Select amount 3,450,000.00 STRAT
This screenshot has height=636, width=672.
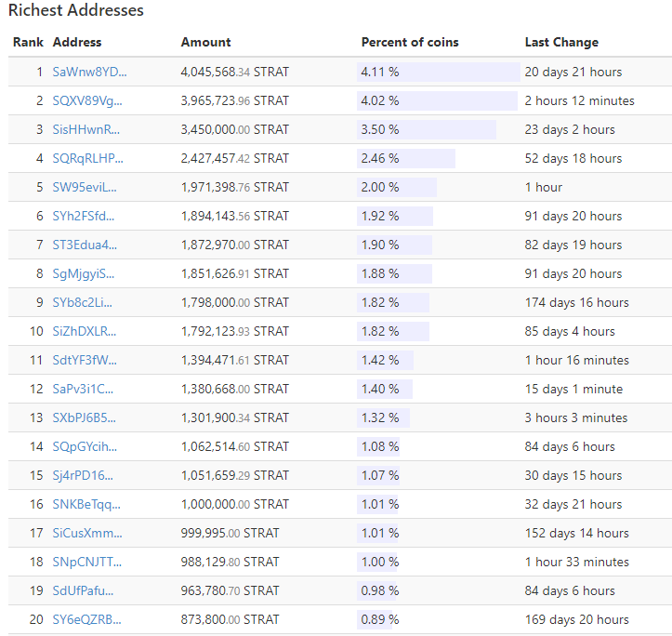point(235,129)
